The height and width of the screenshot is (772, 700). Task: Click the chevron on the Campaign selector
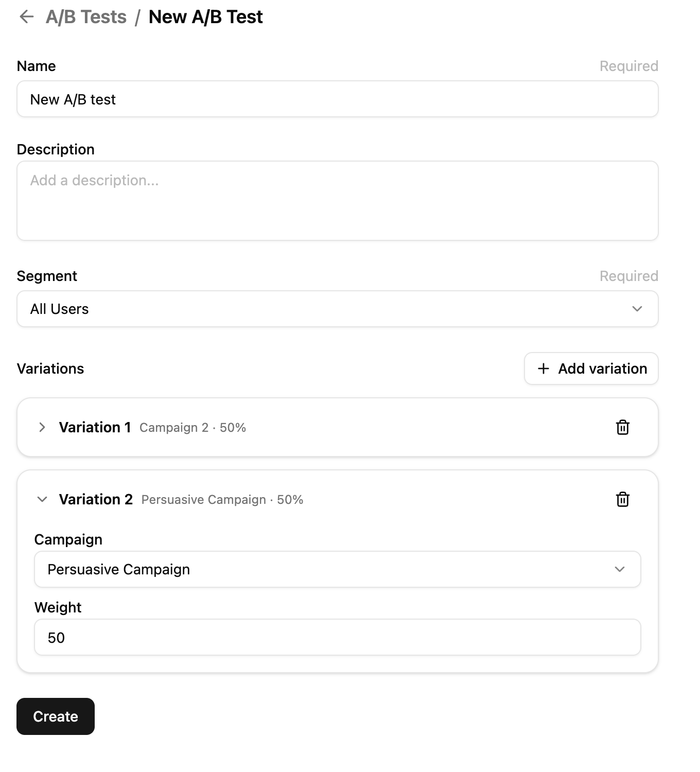pos(620,569)
